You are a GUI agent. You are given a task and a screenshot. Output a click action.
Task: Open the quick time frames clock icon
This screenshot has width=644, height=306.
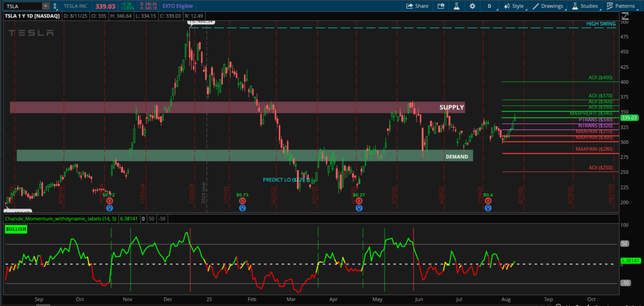[x=441, y=6]
